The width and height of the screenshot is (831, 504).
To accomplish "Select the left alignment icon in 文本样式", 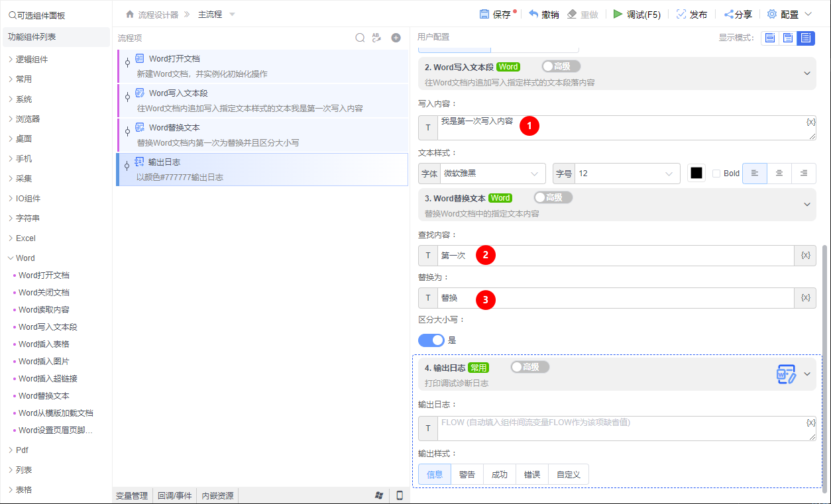I will click(755, 173).
